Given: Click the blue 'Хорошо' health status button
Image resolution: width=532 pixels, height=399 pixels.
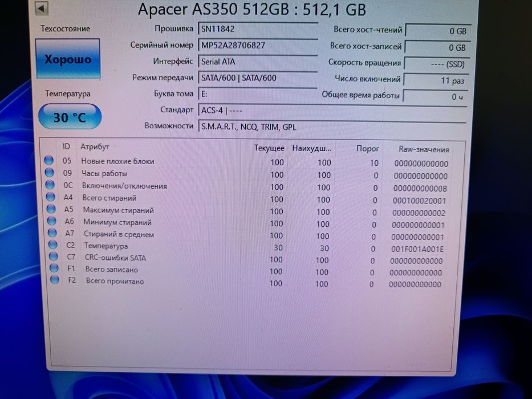Looking at the screenshot, I should click(68, 59).
